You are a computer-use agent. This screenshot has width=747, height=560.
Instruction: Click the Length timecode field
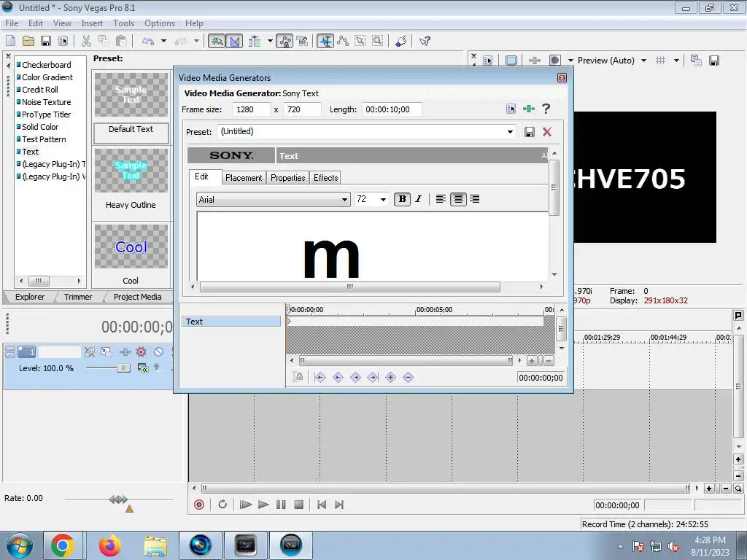[x=392, y=109]
